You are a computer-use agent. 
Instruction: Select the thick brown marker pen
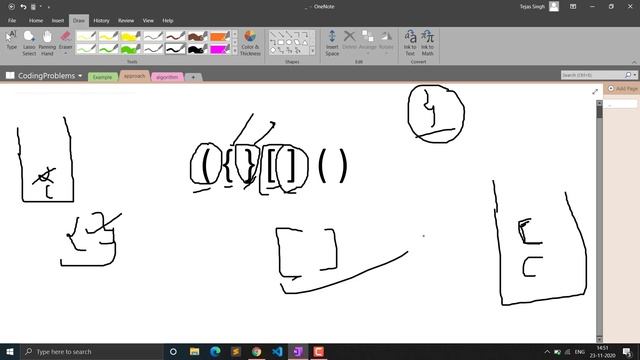click(198, 36)
